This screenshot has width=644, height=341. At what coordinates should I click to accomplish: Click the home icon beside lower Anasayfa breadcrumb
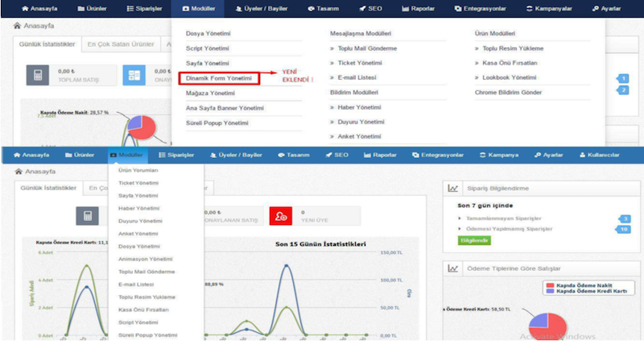pyautogui.click(x=18, y=171)
